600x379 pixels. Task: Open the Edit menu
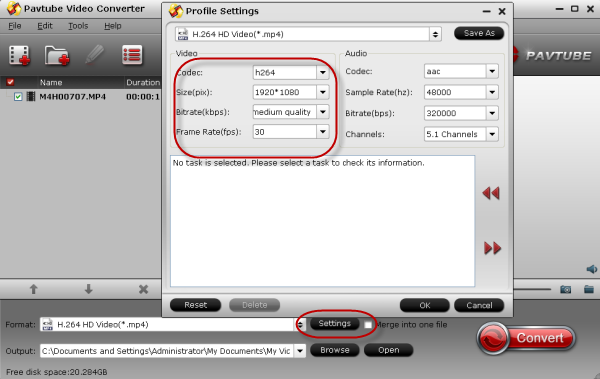pyautogui.click(x=45, y=26)
